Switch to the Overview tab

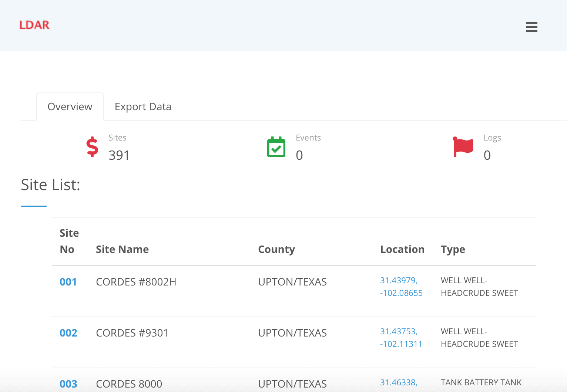pos(70,107)
